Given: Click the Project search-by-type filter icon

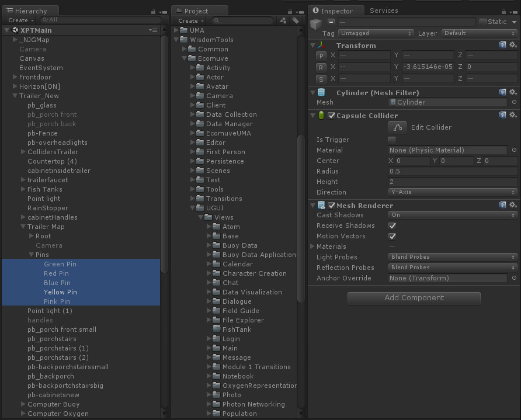Looking at the screenshot, I should point(283,20).
